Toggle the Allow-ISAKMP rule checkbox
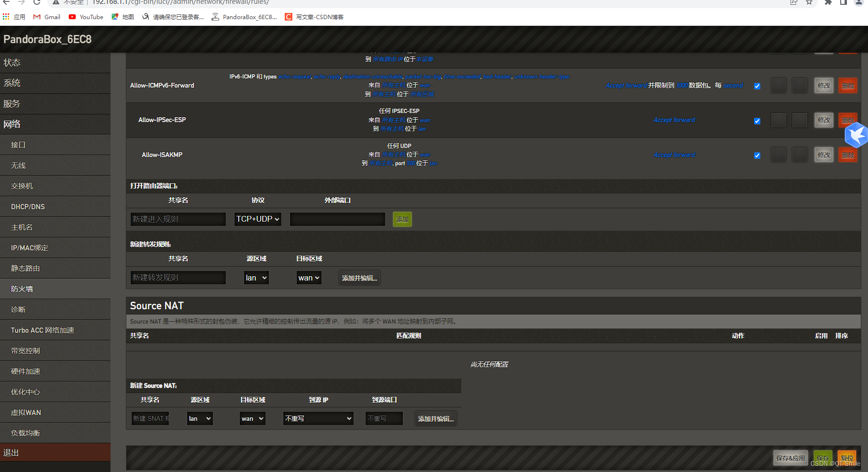Screen dimensions: 868x472 [x=757, y=156]
